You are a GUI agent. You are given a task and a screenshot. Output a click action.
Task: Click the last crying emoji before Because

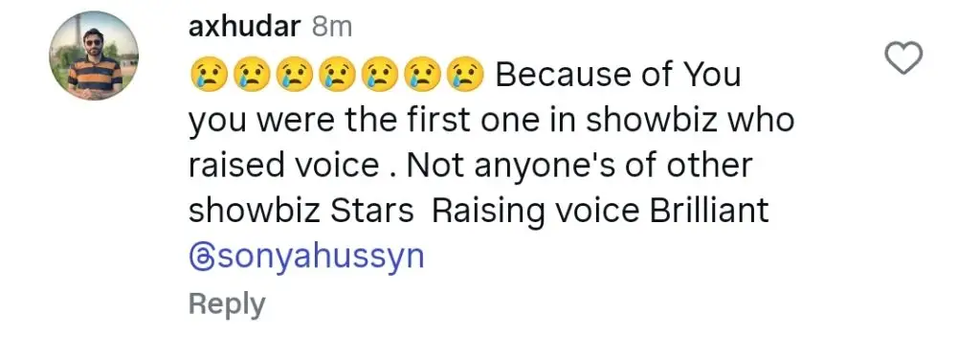tap(466, 75)
